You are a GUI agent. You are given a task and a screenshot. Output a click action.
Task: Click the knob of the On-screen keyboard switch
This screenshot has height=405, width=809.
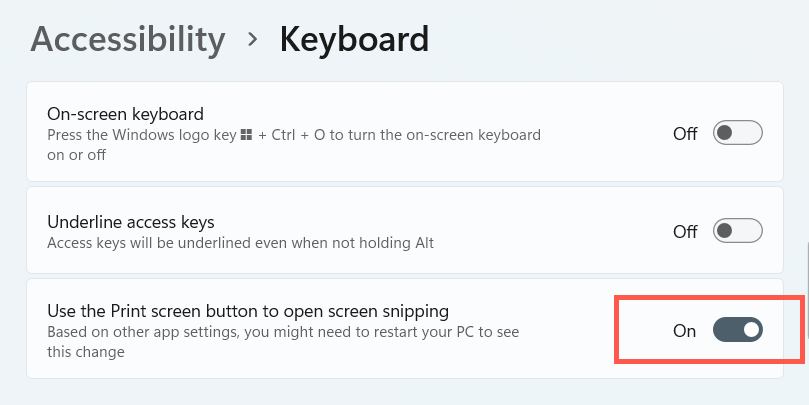(x=726, y=133)
